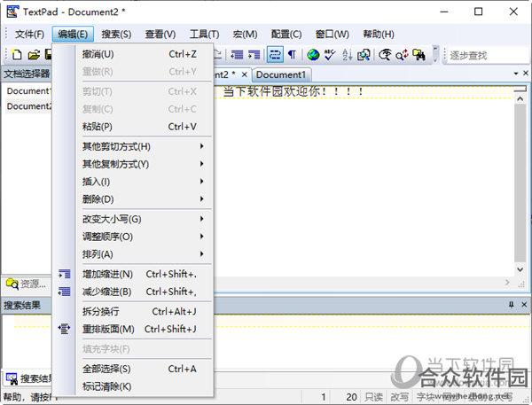
Task: Click the A-Z sort icon
Action: coord(347,55)
